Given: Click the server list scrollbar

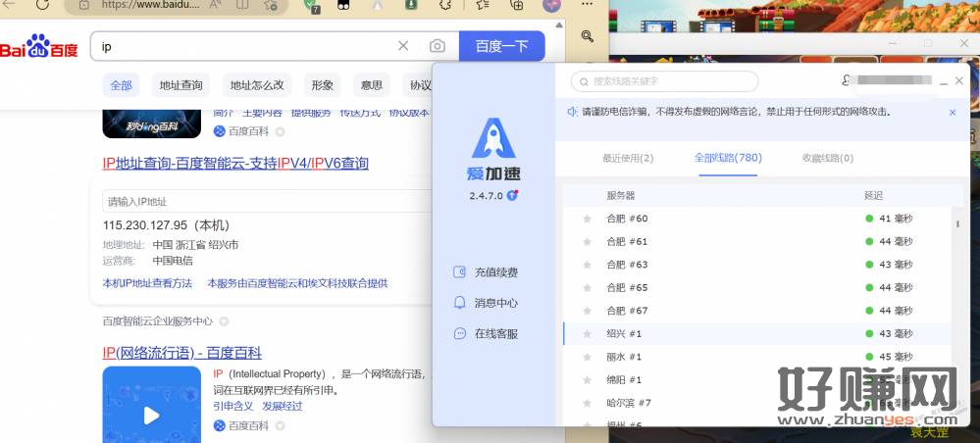Looking at the screenshot, I should (957, 224).
